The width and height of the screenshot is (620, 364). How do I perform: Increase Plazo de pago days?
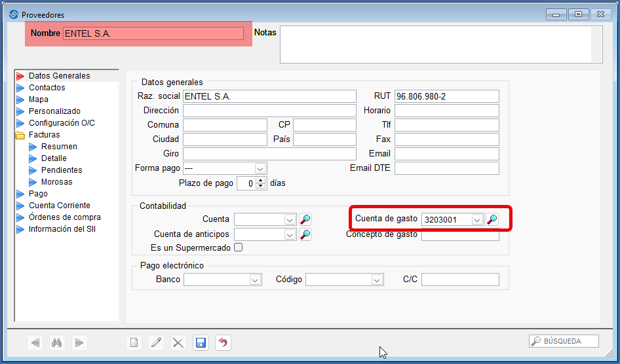pyautogui.click(x=261, y=181)
